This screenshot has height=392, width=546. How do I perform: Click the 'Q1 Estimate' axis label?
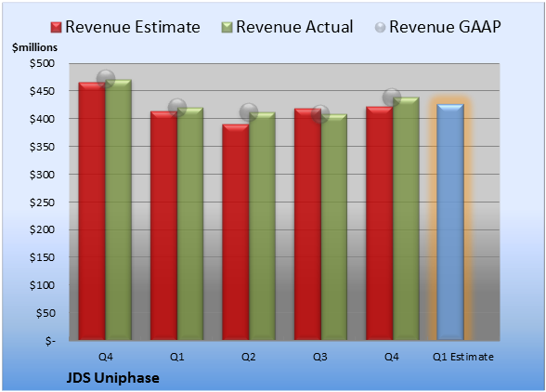pos(463,357)
